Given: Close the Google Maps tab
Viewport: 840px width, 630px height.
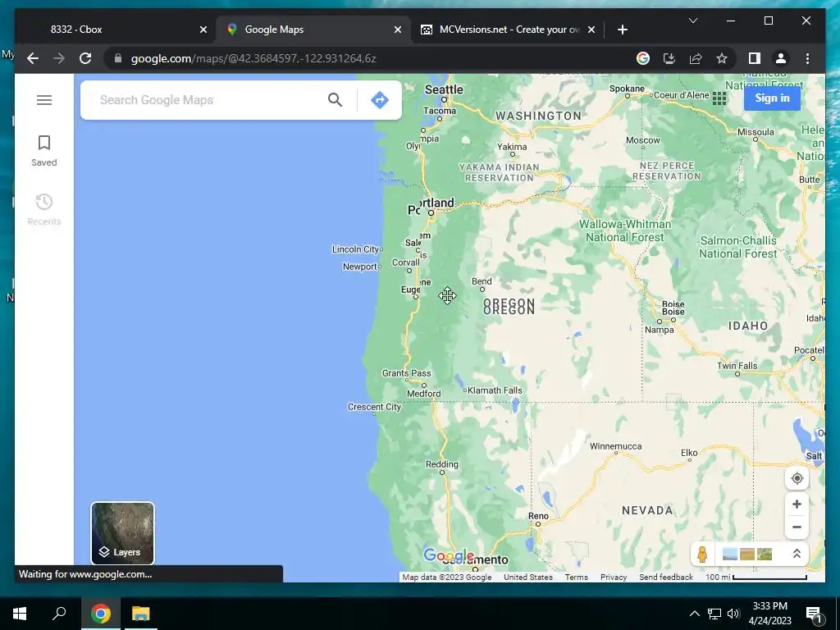Looking at the screenshot, I should [x=398, y=30].
